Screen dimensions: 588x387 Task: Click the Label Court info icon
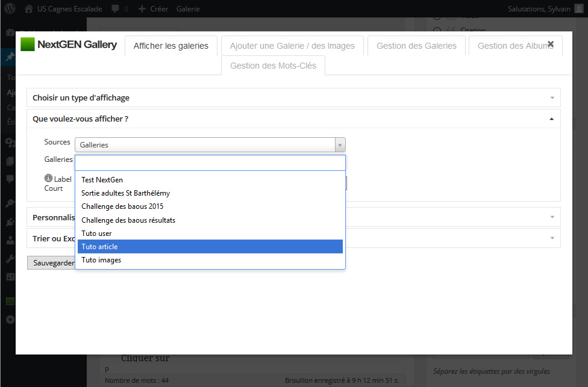coord(48,178)
